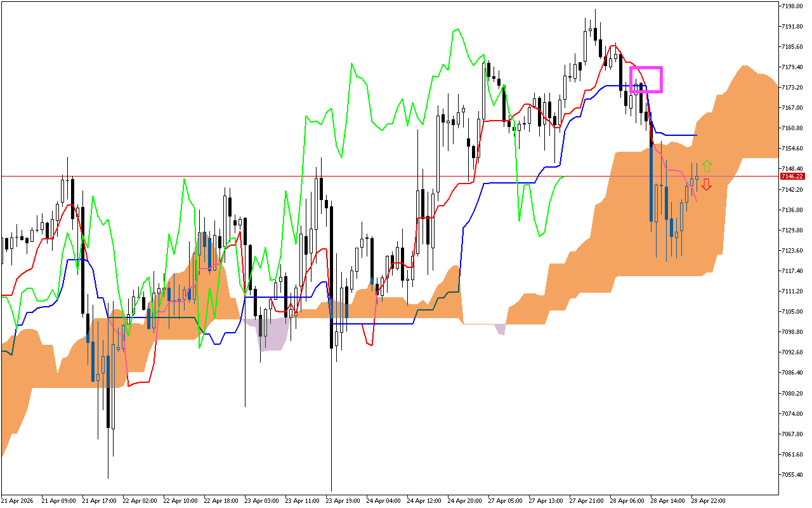Select the red down-arrow sell signal icon
The image size is (812, 508).
[706, 185]
